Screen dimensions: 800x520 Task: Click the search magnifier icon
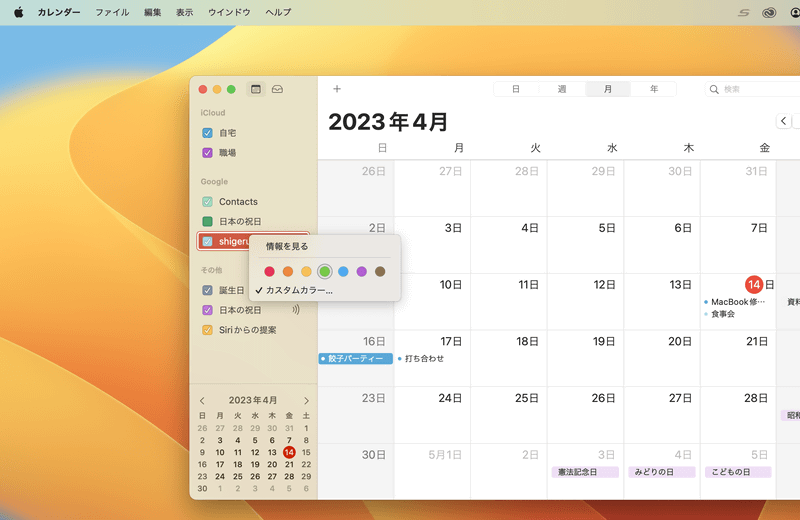point(714,89)
